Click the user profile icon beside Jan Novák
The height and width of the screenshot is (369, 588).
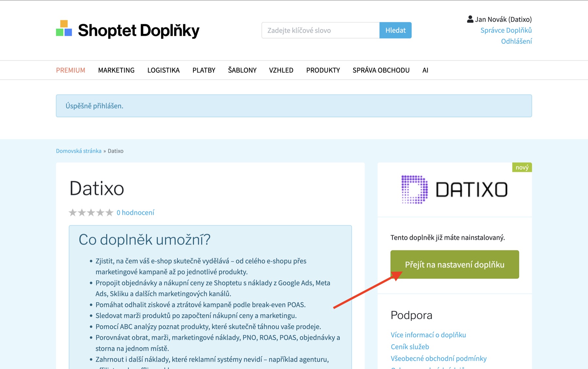(x=470, y=19)
